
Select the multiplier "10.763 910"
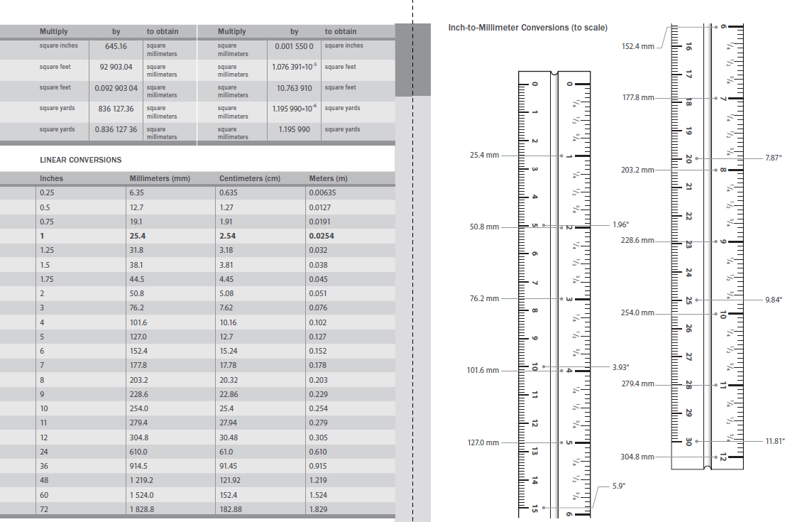[x=294, y=88]
